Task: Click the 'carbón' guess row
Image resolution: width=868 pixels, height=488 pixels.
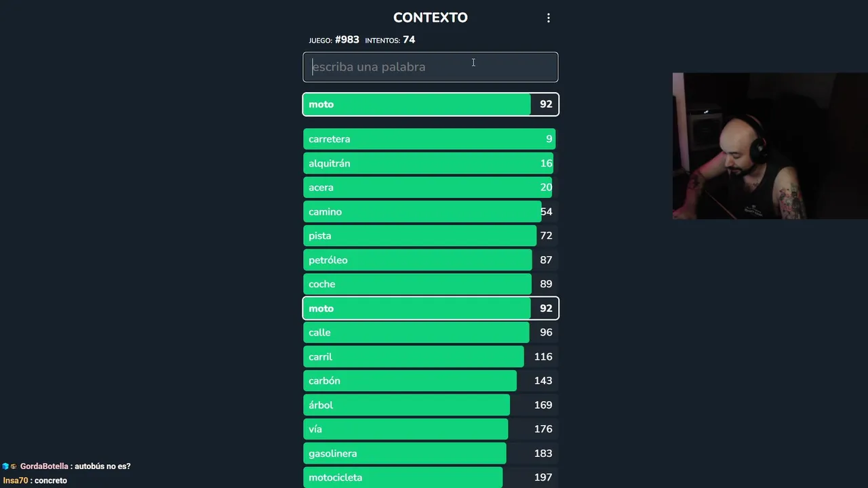Action: [430, 381]
